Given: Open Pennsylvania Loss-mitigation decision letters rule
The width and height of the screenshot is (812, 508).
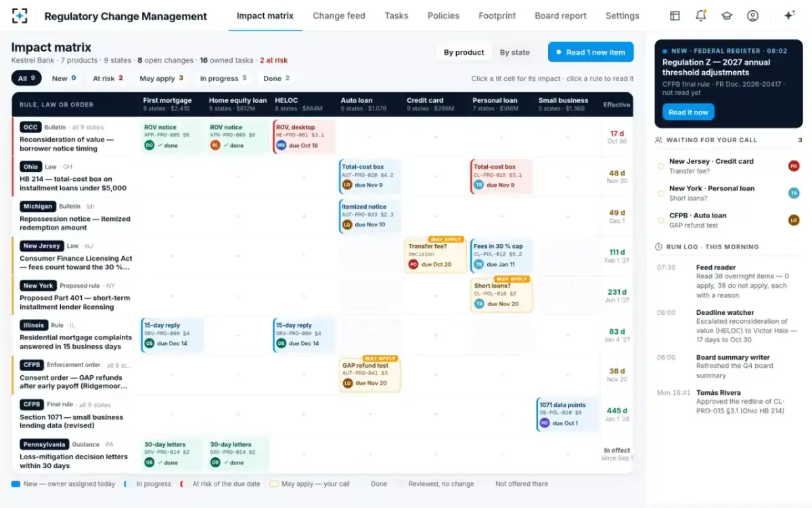Looking at the screenshot, I should (x=74, y=454).
